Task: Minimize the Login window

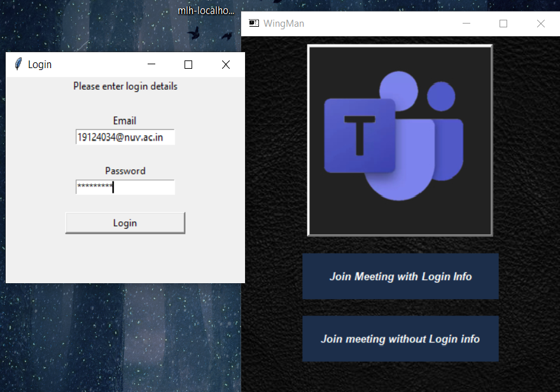Action: tap(151, 64)
